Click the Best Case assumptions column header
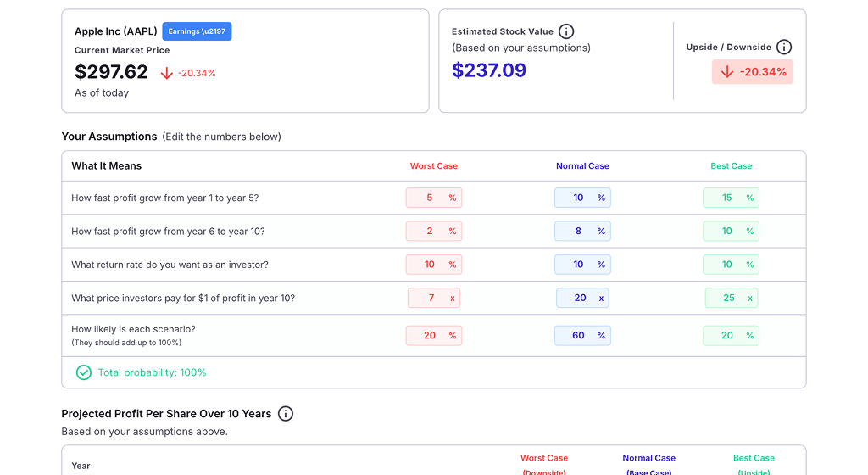This screenshot has height=475, width=868. 731,166
